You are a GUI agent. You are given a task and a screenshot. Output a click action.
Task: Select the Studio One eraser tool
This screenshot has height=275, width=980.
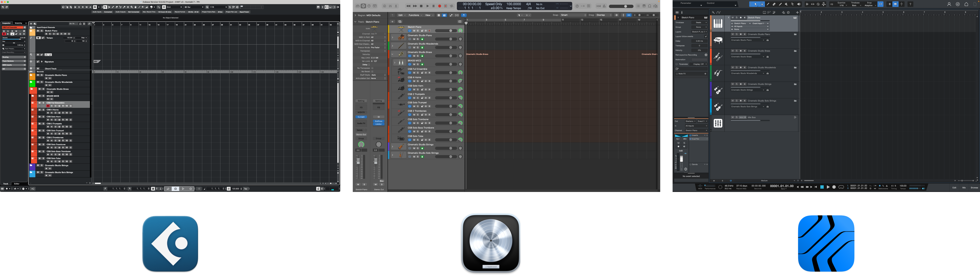click(774, 4)
